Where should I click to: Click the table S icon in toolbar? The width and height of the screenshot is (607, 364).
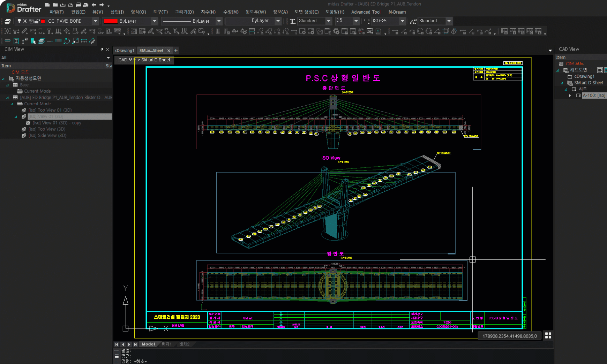pos(521,31)
